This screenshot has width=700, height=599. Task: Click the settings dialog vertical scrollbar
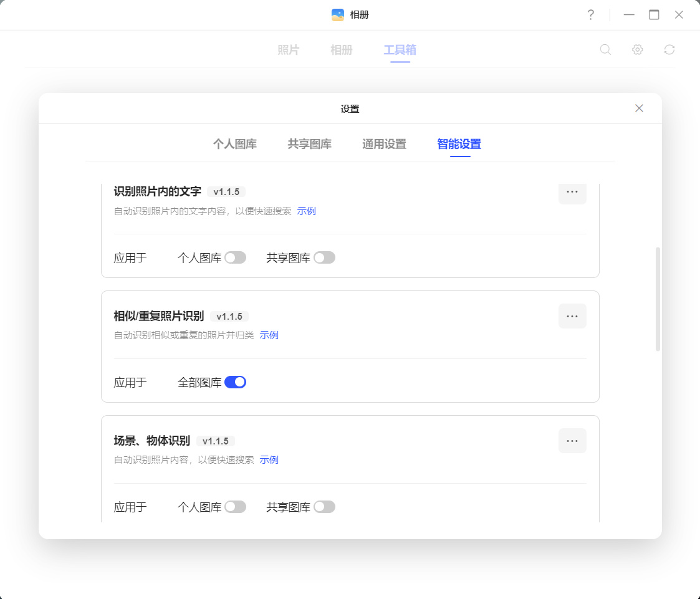coord(658,299)
